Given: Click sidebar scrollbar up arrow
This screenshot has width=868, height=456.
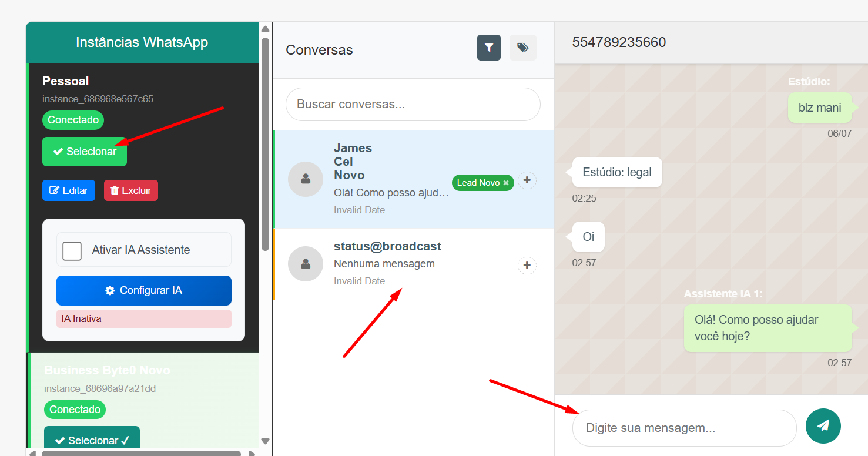Looking at the screenshot, I should point(265,29).
